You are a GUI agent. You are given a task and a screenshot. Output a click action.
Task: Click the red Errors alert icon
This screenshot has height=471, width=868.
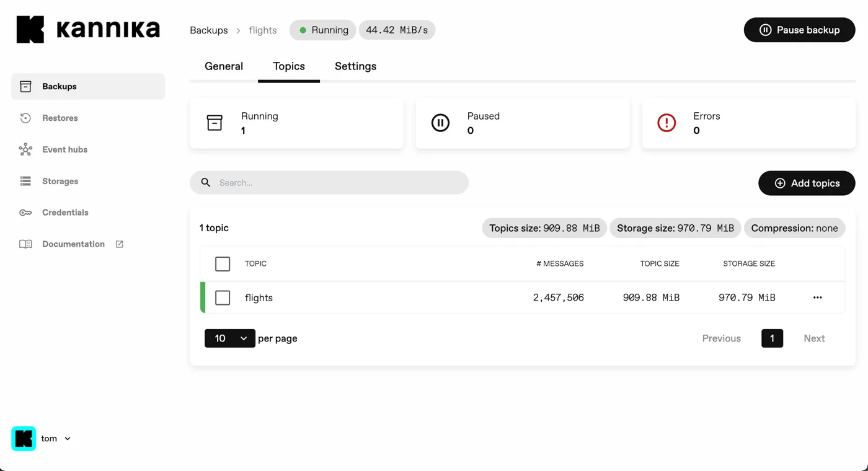point(666,123)
